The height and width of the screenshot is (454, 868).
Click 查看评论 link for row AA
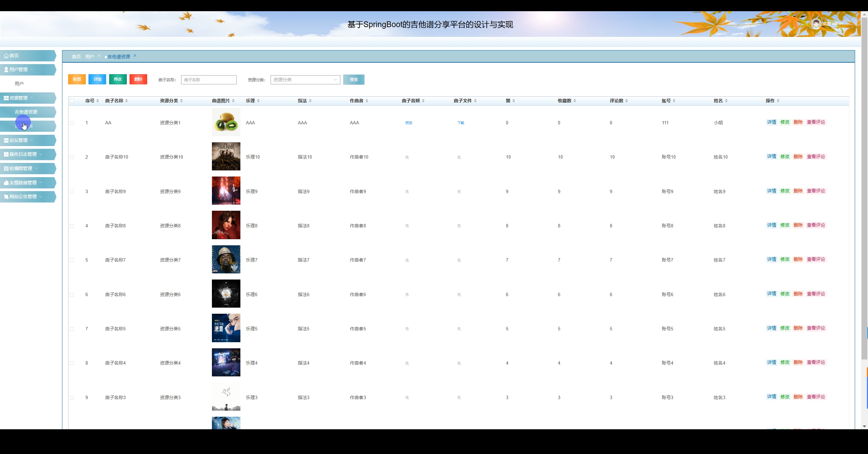coord(816,122)
